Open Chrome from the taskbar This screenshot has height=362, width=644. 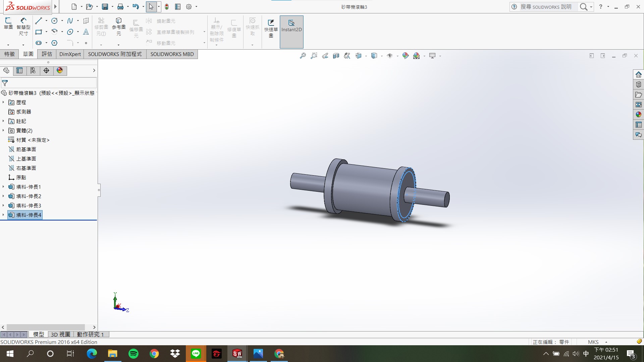tap(154, 354)
